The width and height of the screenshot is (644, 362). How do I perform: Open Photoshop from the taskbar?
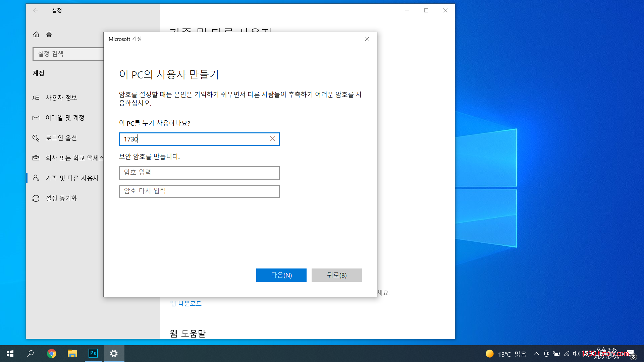(93, 353)
